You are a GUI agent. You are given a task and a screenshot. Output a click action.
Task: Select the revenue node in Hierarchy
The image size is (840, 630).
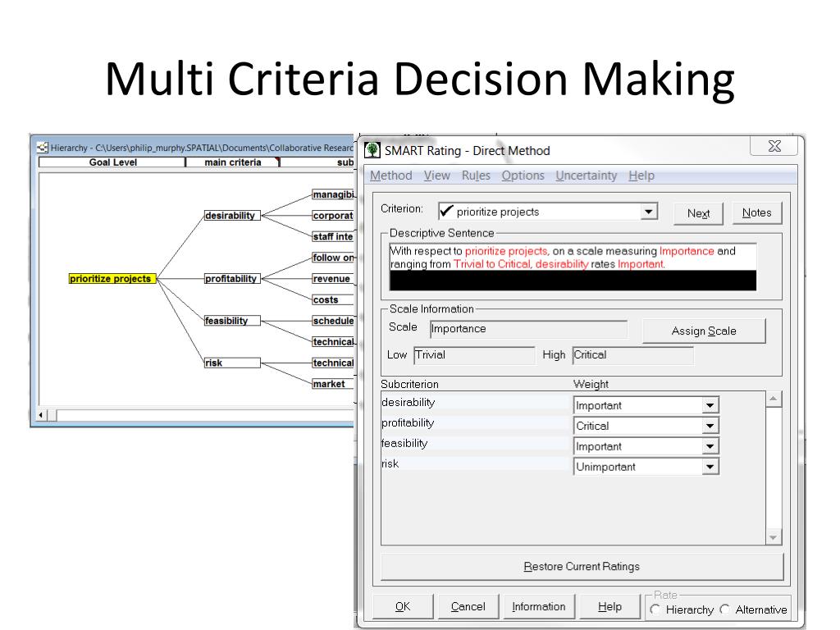(x=333, y=279)
